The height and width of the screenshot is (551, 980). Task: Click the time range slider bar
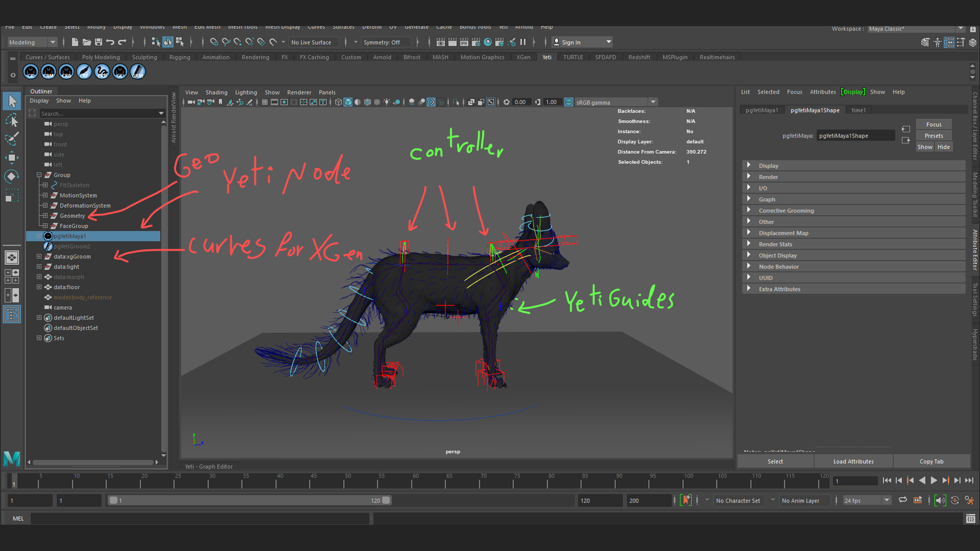point(249,501)
